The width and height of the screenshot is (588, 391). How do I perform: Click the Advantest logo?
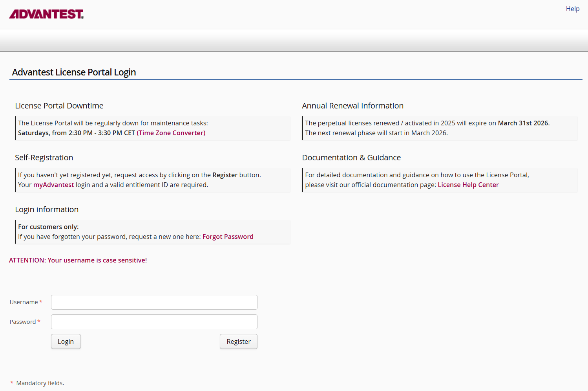(x=46, y=14)
